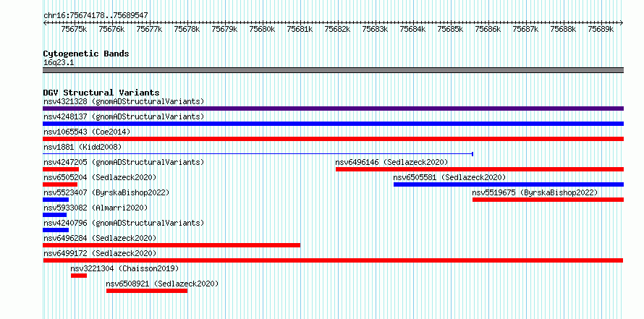Screen dimensions: 644x319
Task: Select the blue nsv5523407 bar
Action: coord(56,200)
